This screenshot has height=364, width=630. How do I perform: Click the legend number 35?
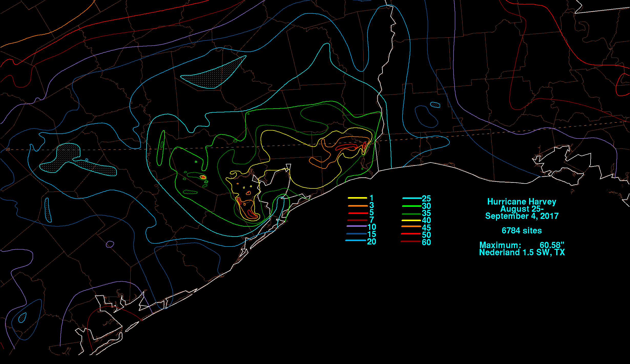[x=426, y=213]
